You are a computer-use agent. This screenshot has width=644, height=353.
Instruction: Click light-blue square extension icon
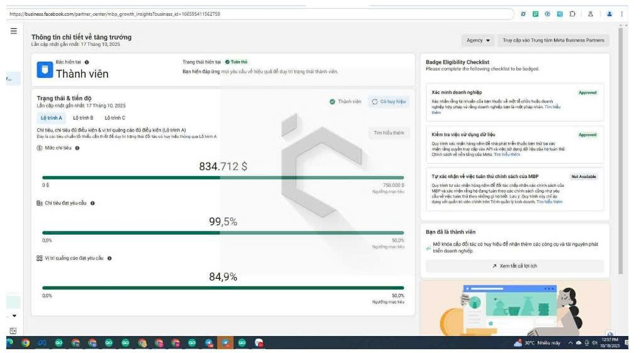[560, 14]
